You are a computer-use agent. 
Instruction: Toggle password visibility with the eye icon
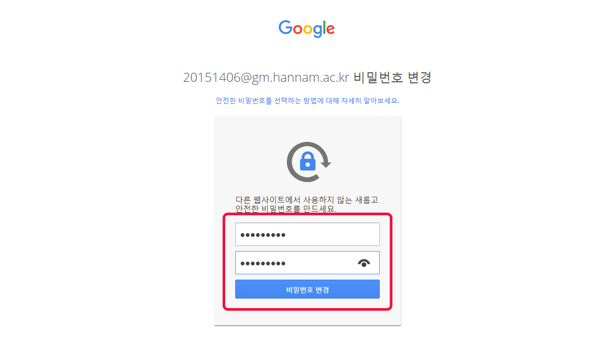(364, 263)
